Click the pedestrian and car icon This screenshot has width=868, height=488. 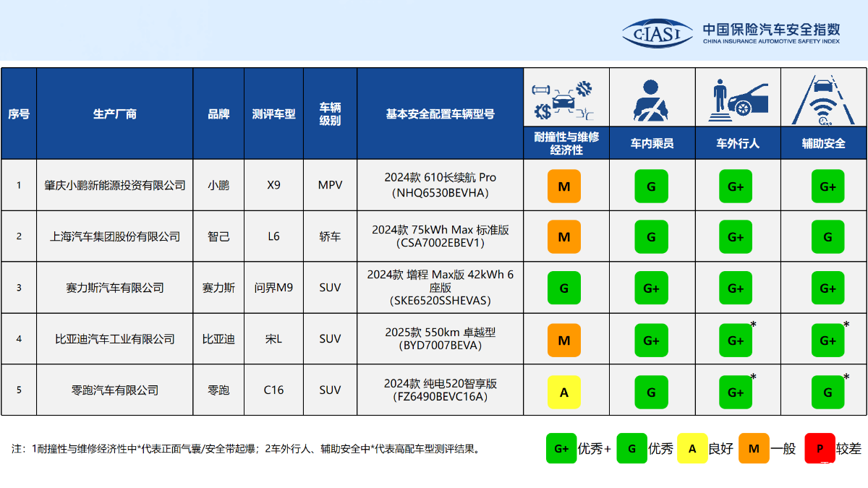pyautogui.click(x=737, y=99)
